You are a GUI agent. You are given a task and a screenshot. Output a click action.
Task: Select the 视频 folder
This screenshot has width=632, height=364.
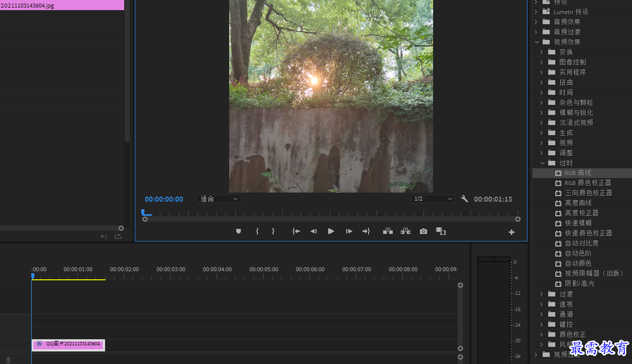coord(566,143)
